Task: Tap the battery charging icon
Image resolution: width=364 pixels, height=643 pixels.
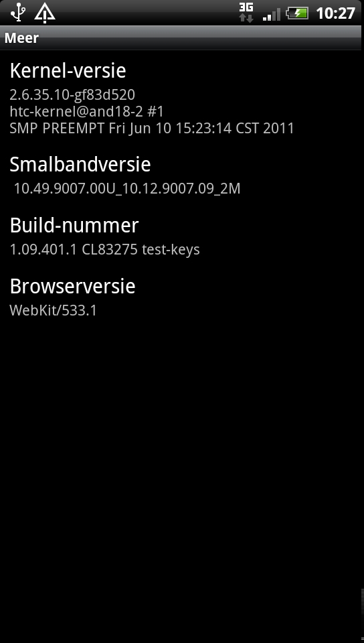Action: click(x=297, y=13)
